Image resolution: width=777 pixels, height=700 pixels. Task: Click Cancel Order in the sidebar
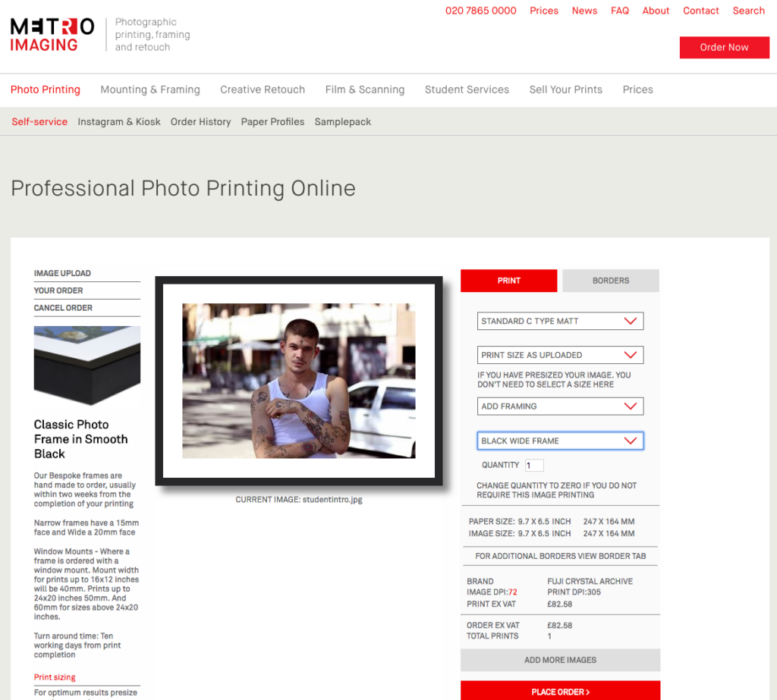[63, 308]
